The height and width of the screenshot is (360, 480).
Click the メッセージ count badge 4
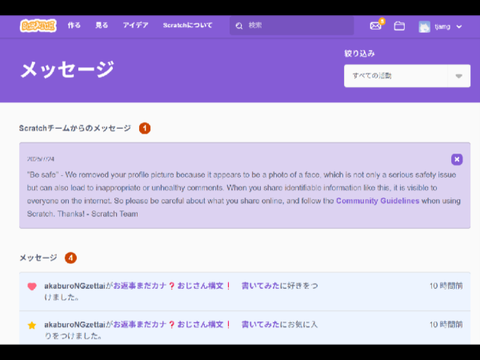pyautogui.click(x=71, y=258)
